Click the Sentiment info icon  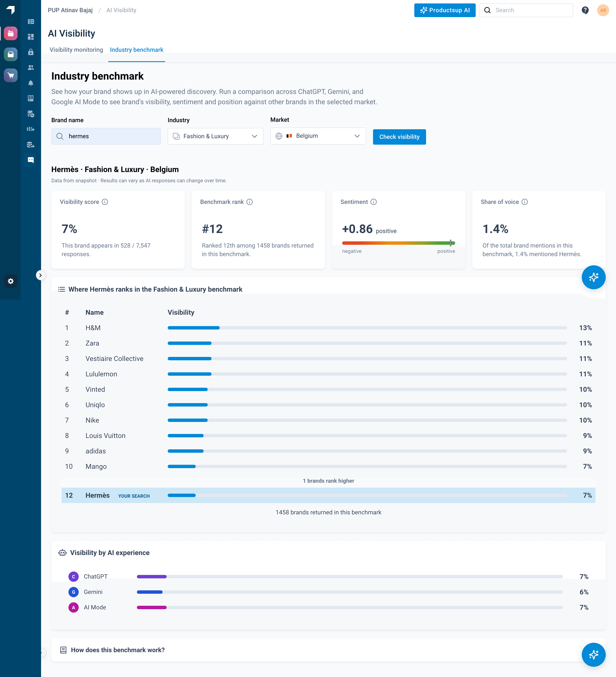click(x=374, y=202)
